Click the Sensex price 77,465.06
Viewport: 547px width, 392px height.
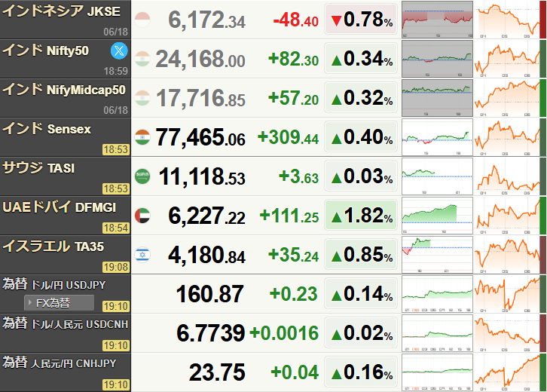(x=200, y=137)
